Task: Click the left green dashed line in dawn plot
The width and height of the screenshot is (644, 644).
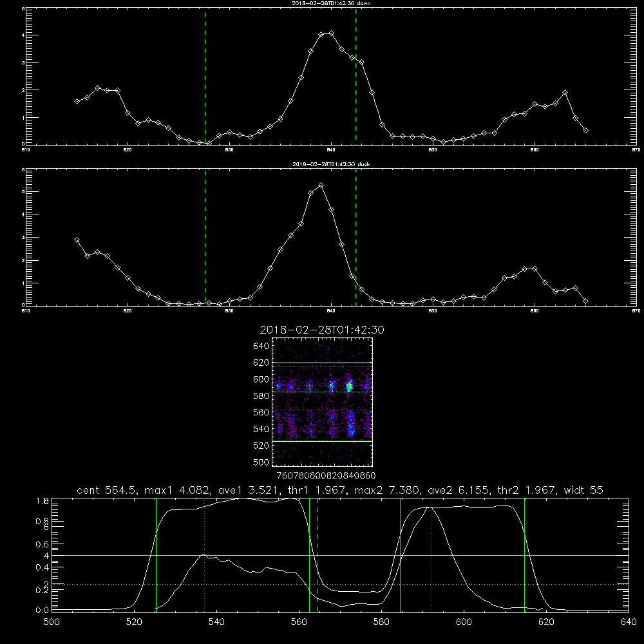Action: point(205,76)
